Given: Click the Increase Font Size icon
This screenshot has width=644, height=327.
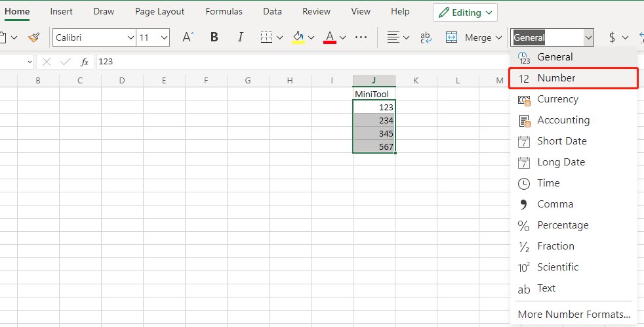Looking at the screenshot, I should (188, 37).
